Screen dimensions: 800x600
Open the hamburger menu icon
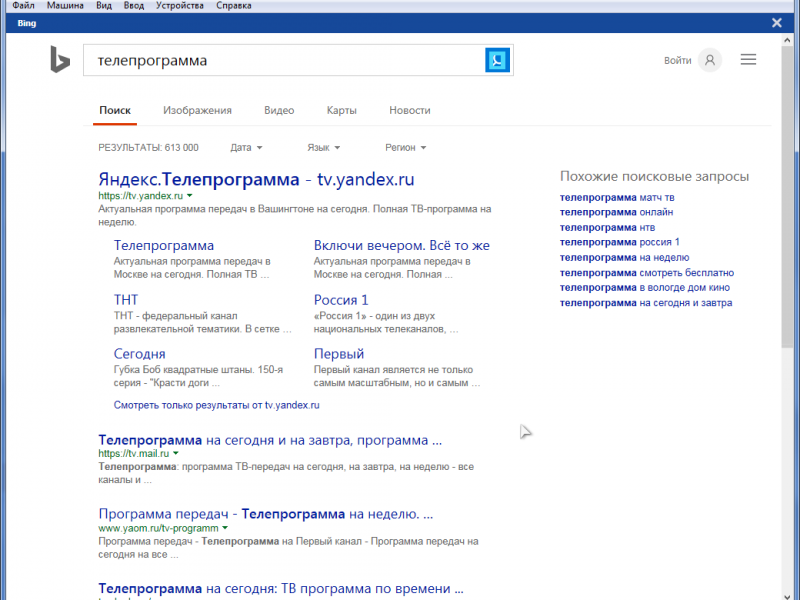coord(748,60)
